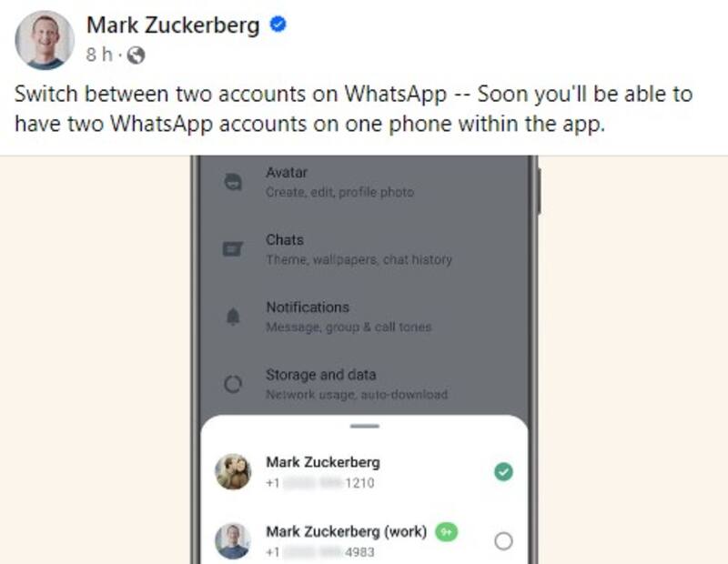Click the work account avatar photo

[x=233, y=541]
